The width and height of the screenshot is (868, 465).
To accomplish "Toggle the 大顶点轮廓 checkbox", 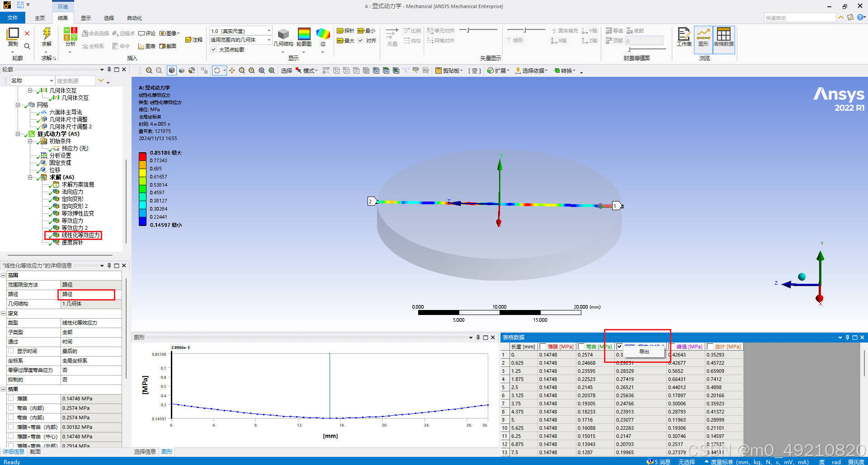I will tap(213, 50).
